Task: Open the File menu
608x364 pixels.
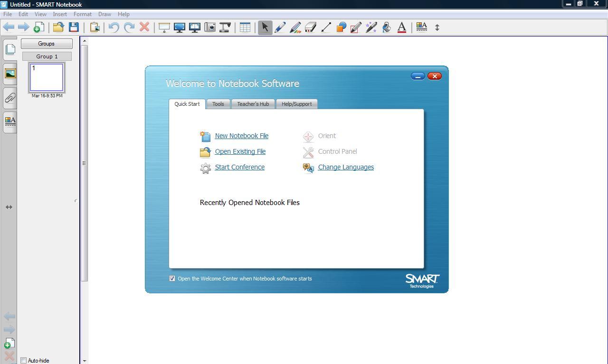Action: 8,14
